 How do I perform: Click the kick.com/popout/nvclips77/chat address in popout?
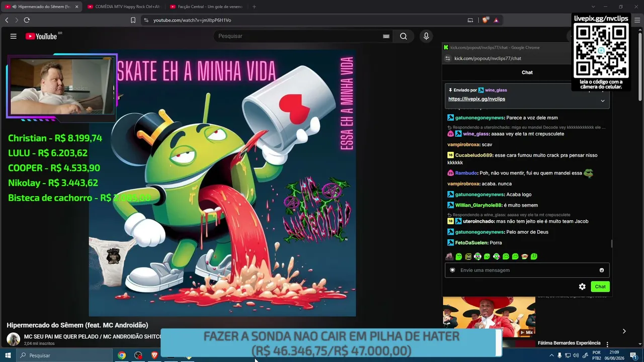488,58
